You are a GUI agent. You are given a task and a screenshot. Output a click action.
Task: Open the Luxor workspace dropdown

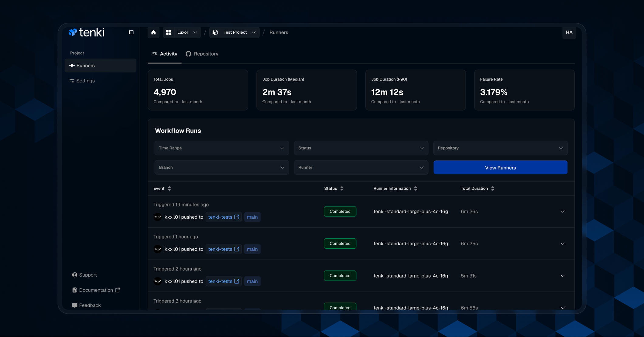182,32
